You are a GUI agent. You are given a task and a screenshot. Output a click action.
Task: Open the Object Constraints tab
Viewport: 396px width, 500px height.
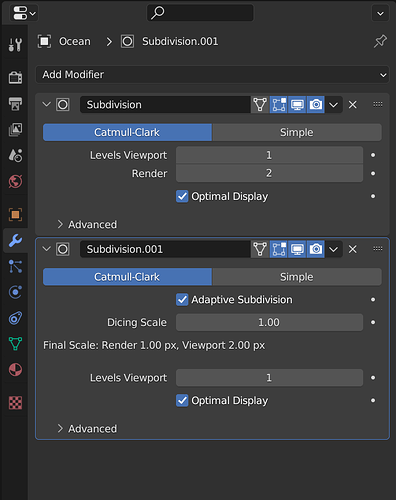coord(15,318)
